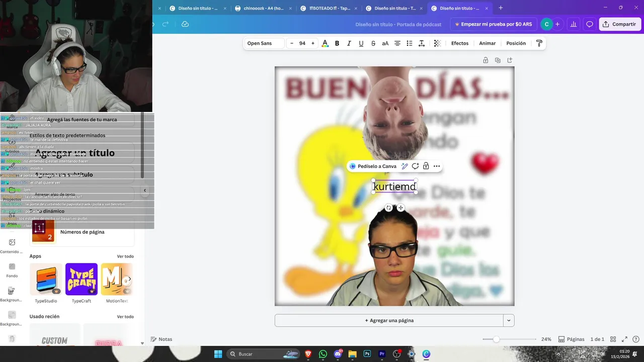Collapse the side panel arrow
This screenshot has width=644, height=362.
pos(145,190)
